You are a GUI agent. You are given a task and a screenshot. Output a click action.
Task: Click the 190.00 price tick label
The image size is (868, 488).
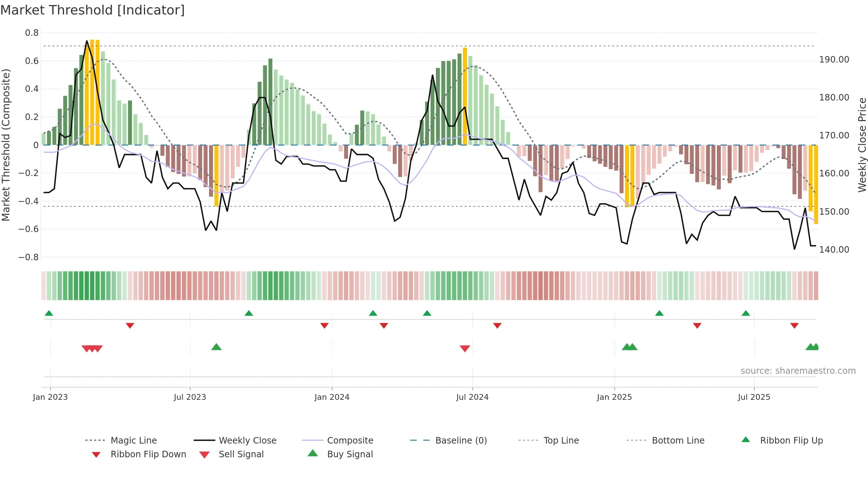(x=834, y=59)
